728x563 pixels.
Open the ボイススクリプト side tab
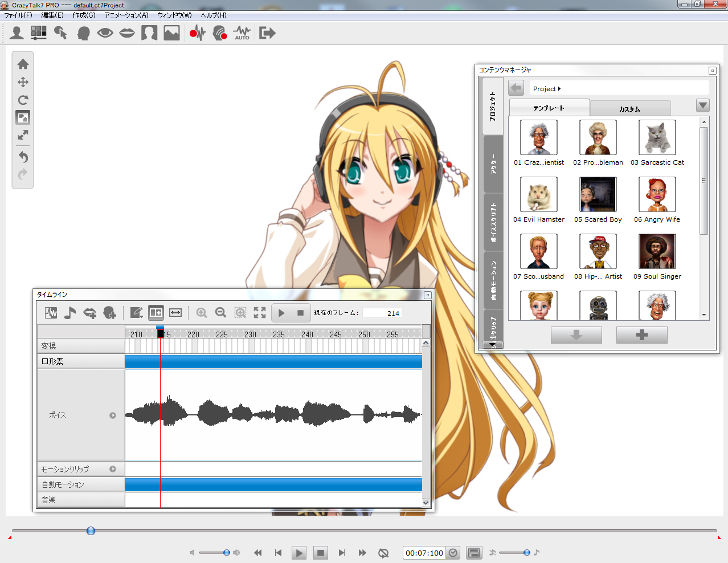pos(493,222)
